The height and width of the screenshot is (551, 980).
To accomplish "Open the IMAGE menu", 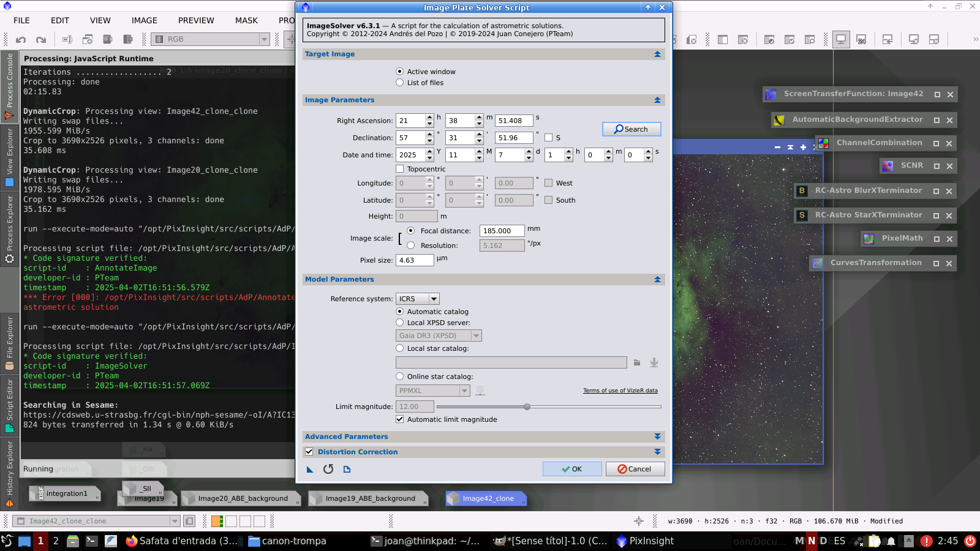I will click(144, 20).
